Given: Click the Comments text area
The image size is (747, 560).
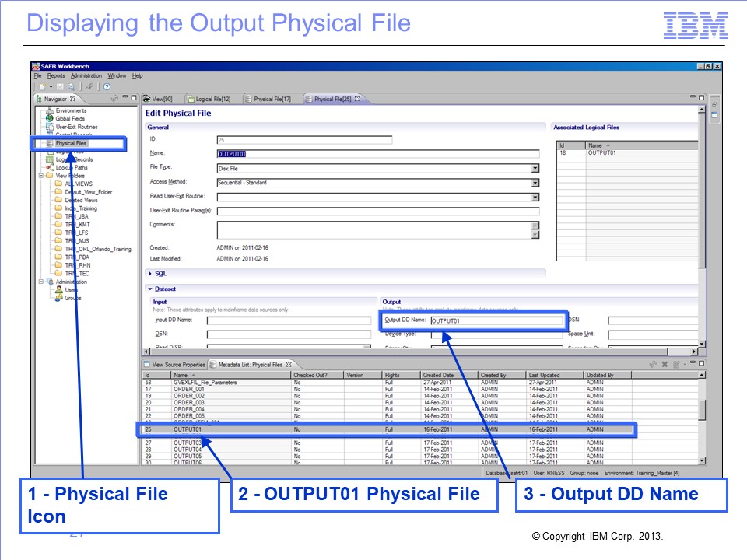Looking at the screenshot, I should click(374, 230).
